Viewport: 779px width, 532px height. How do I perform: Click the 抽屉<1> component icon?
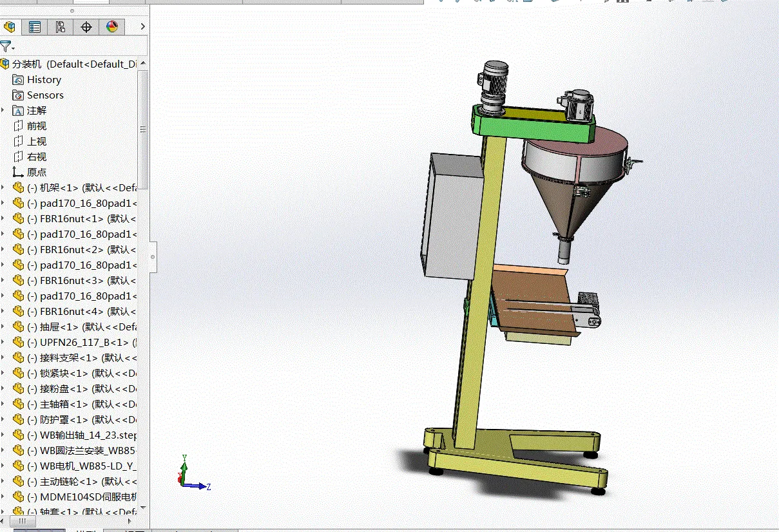(18, 327)
